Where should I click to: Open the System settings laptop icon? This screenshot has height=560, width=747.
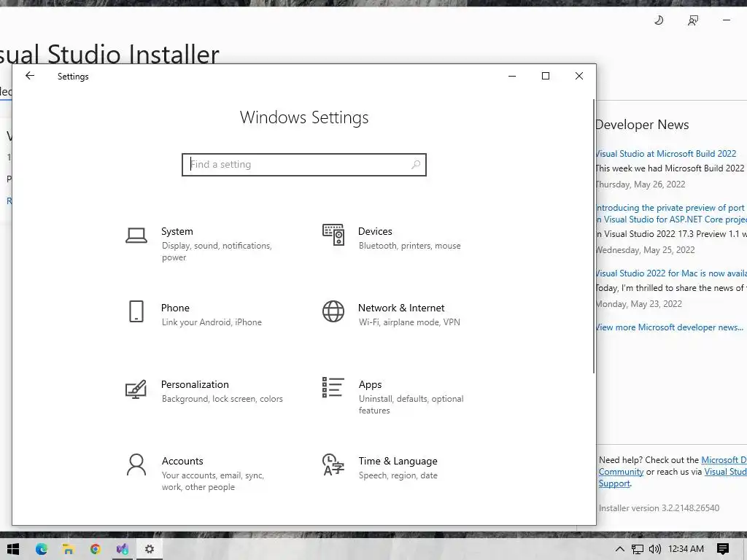coord(136,236)
